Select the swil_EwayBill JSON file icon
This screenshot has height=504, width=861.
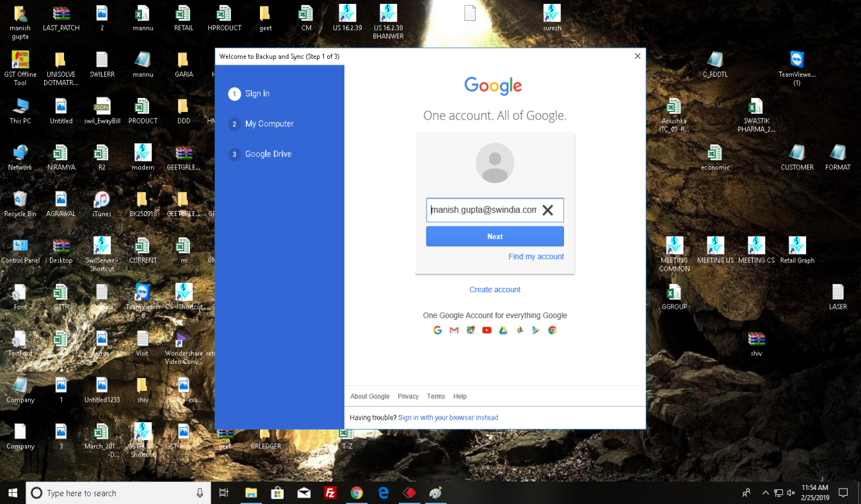(x=102, y=111)
